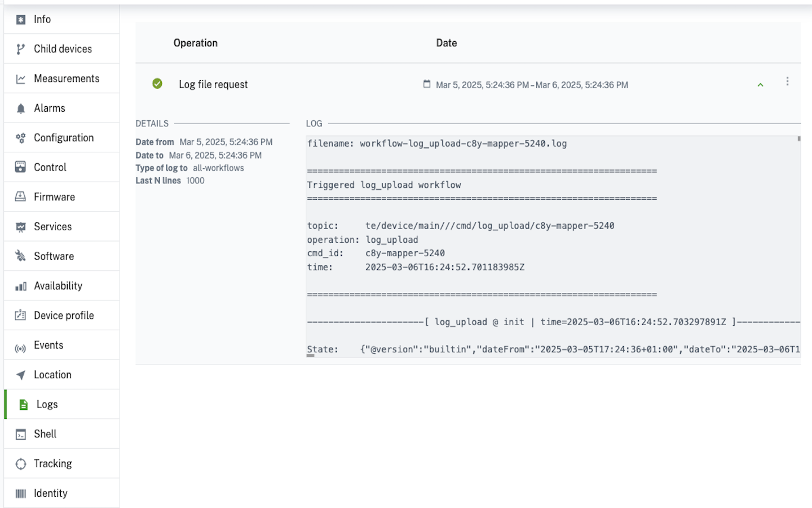Click the Location arrow icon
The image size is (812, 508).
(21, 375)
